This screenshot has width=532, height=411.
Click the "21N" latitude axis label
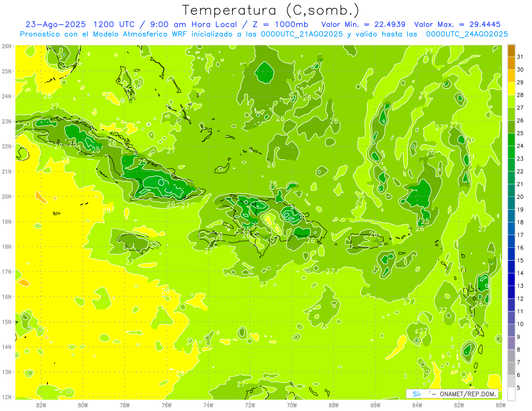6,172
